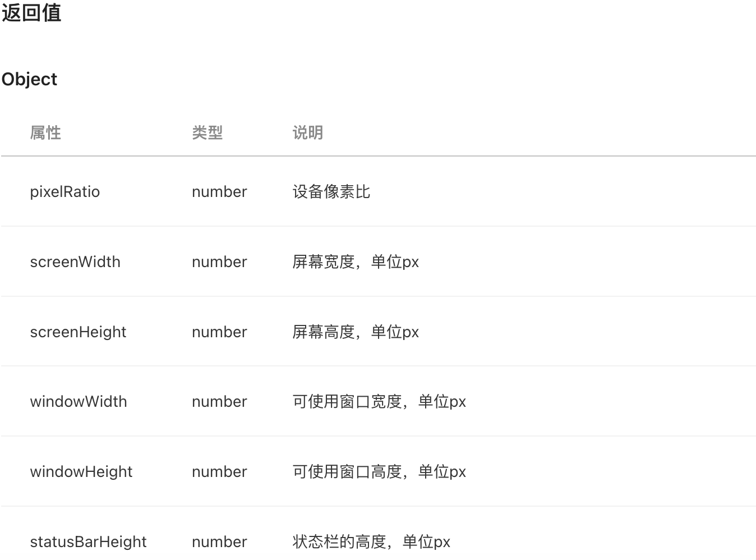Click the number type in windowHeight row
Screen dimensions: 756x560
pos(219,472)
